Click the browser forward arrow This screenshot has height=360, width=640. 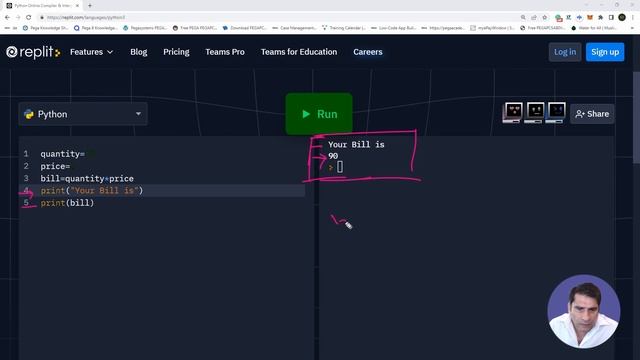tap(18, 18)
